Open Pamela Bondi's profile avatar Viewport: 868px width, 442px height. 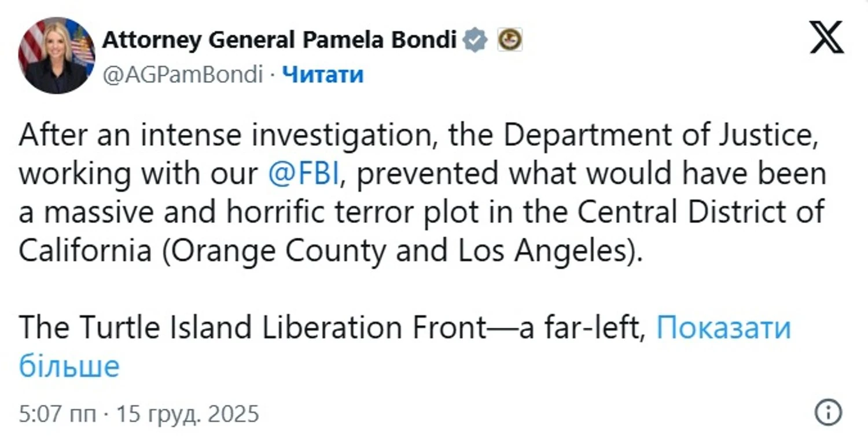tap(57, 56)
